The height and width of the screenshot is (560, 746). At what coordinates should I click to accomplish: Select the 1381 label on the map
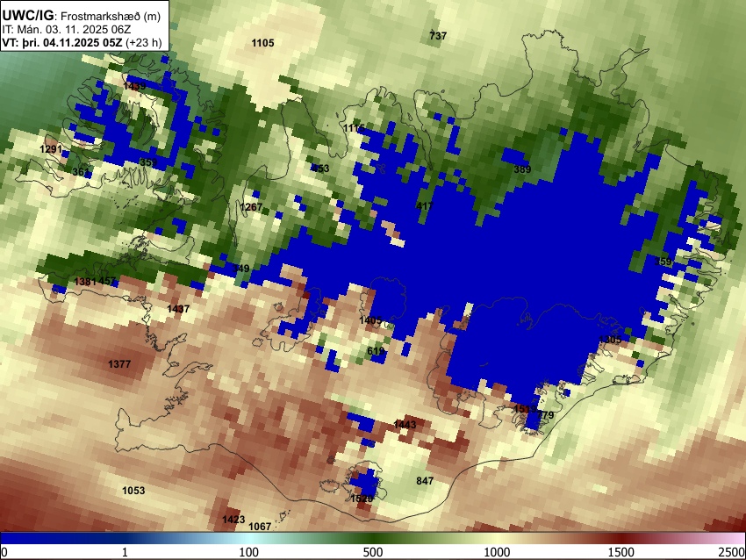tap(86, 282)
